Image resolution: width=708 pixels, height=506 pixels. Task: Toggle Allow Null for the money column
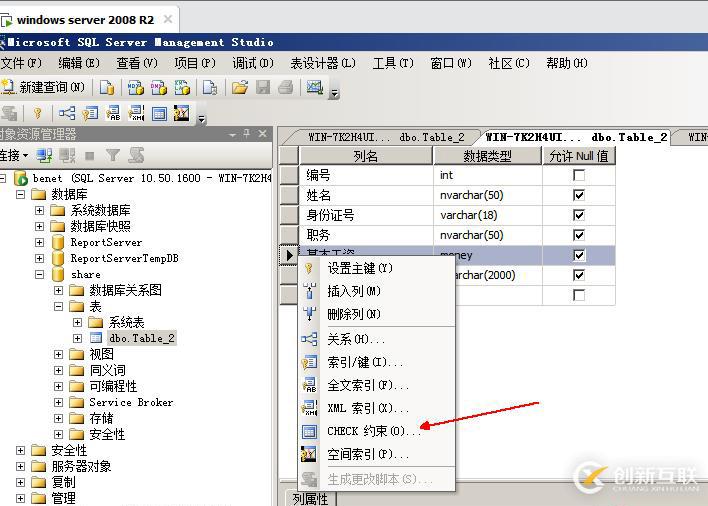[x=578, y=255]
